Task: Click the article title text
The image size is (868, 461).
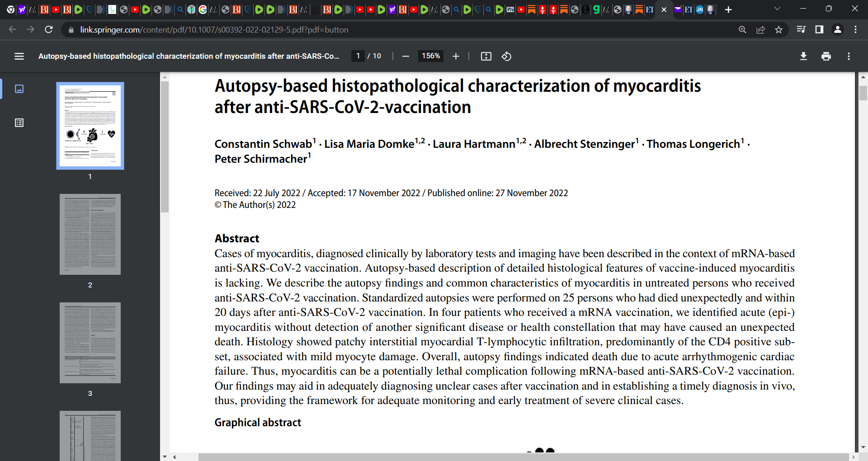Action: click(458, 96)
